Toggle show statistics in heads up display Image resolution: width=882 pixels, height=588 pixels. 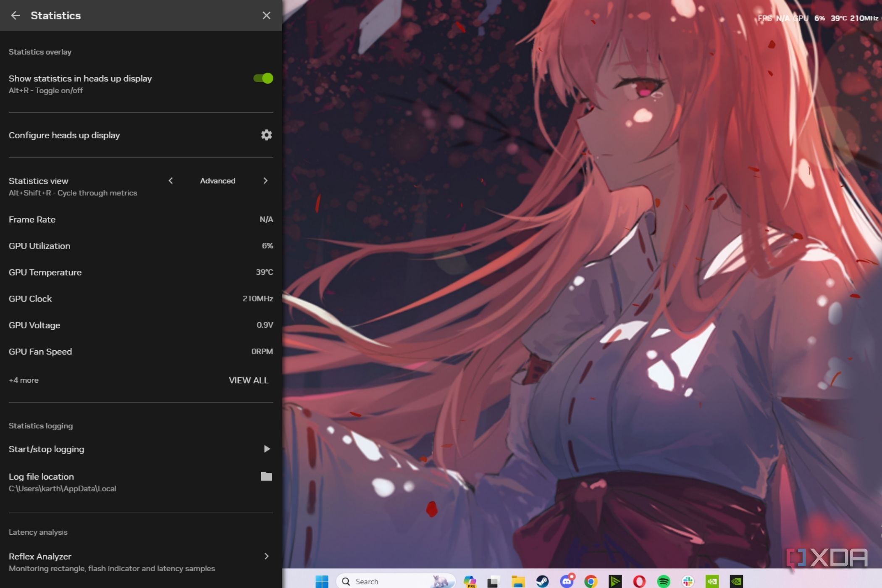click(x=263, y=78)
